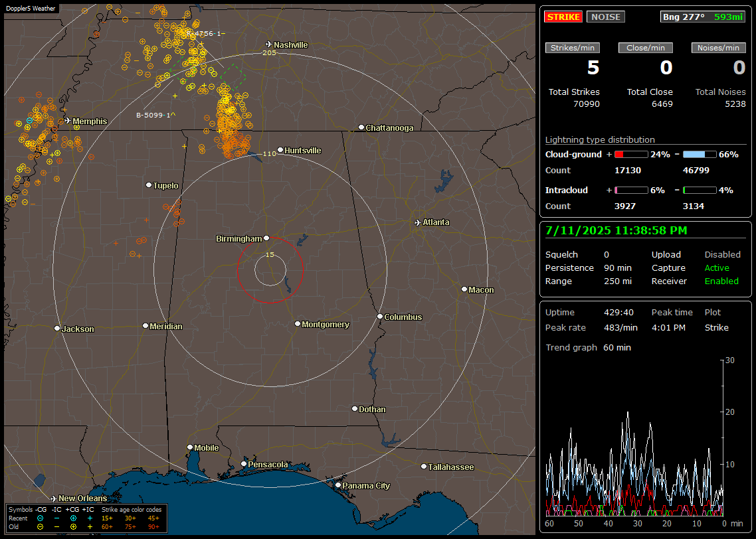
Task: Select the Pensacola city marker dot
Action: coord(244,464)
